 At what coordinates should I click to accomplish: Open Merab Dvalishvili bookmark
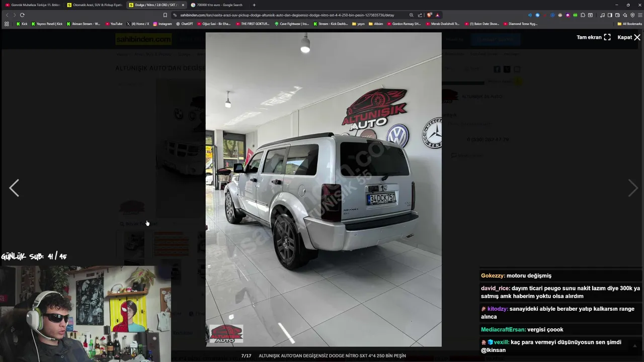pos(443,24)
